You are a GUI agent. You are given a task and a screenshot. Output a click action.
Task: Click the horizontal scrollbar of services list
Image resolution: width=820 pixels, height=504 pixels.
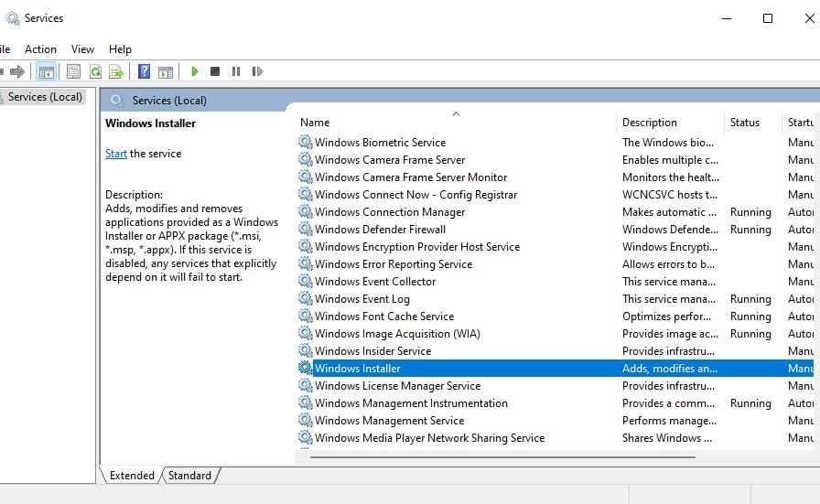[502, 457]
